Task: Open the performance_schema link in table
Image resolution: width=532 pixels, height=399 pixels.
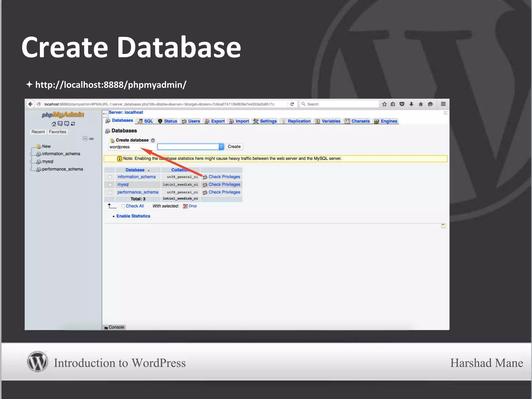Action: click(138, 192)
